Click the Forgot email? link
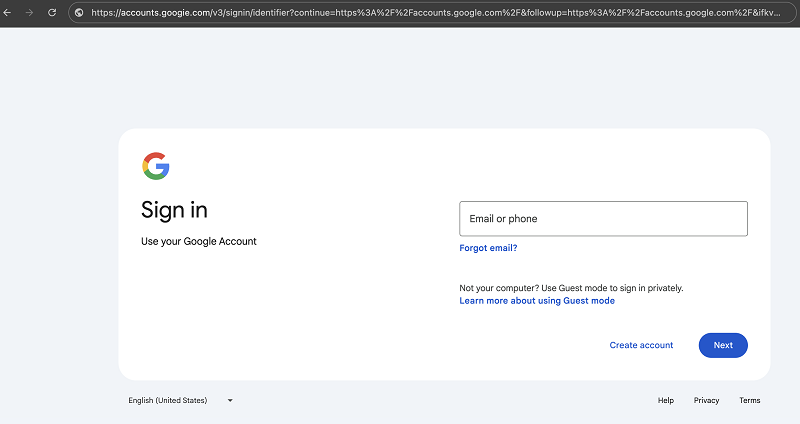This screenshot has height=424, width=800. (x=488, y=248)
